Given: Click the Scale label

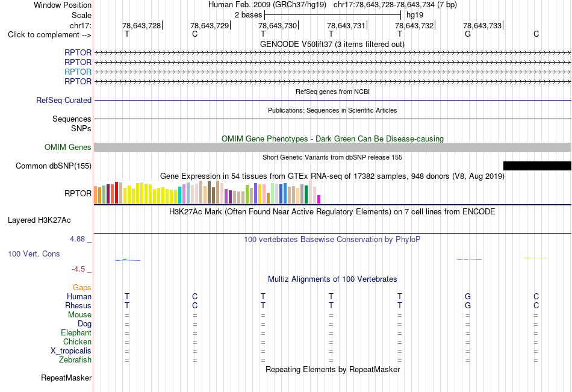Looking at the screenshot, I should [81, 15].
